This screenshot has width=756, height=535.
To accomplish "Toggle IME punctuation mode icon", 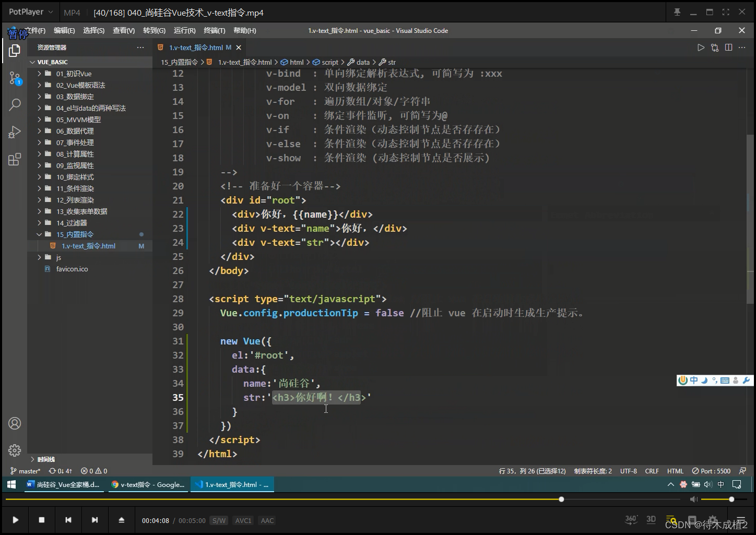I will [x=715, y=381].
